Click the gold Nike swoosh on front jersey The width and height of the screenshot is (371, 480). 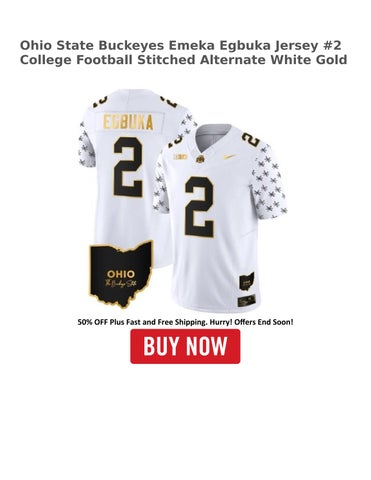[231, 156]
